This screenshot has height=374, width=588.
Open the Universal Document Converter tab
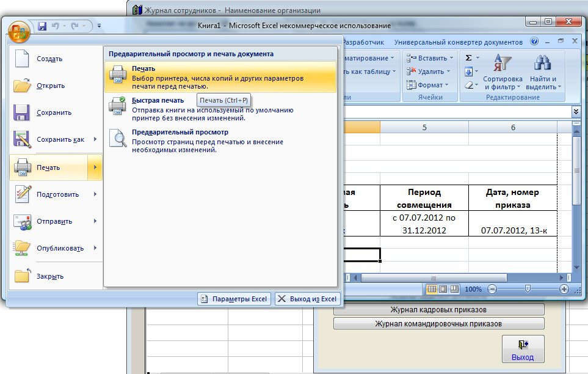(458, 42)
